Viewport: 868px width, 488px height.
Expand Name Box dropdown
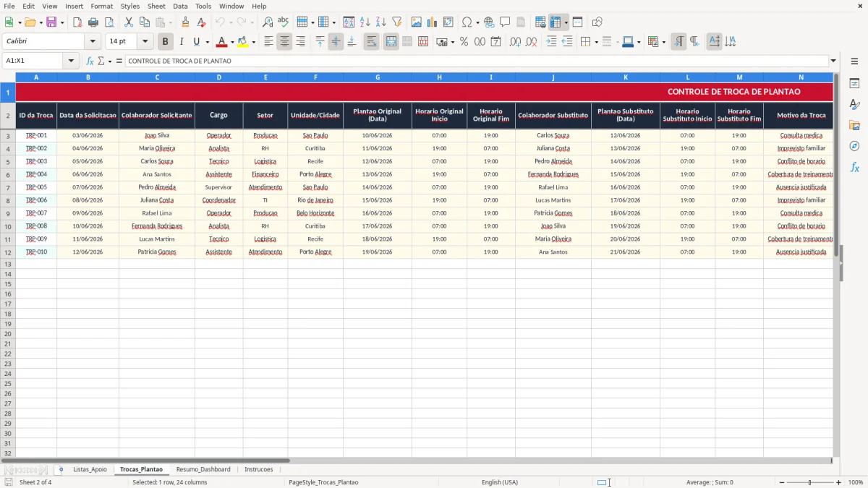[x=71, y=61]
